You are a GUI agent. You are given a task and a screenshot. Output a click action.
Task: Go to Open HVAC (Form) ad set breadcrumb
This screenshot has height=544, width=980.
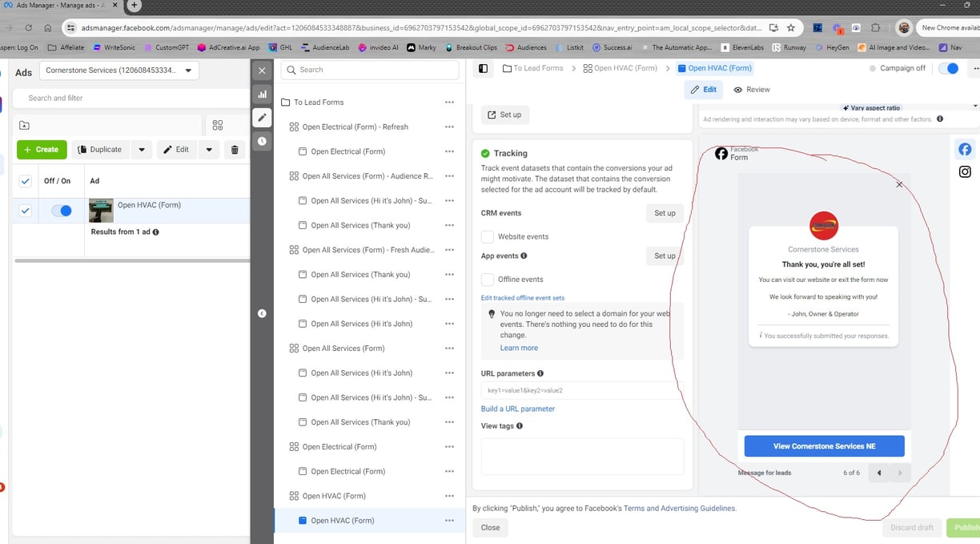tap(621, 68)
